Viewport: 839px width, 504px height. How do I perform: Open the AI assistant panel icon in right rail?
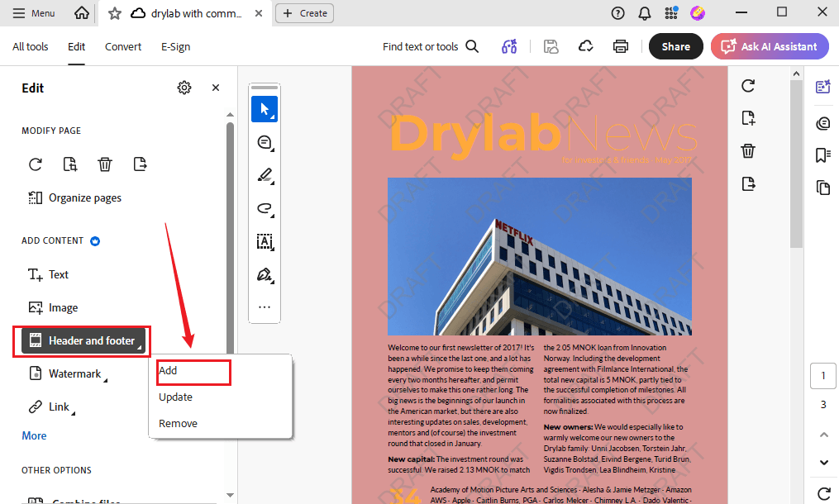823,86
